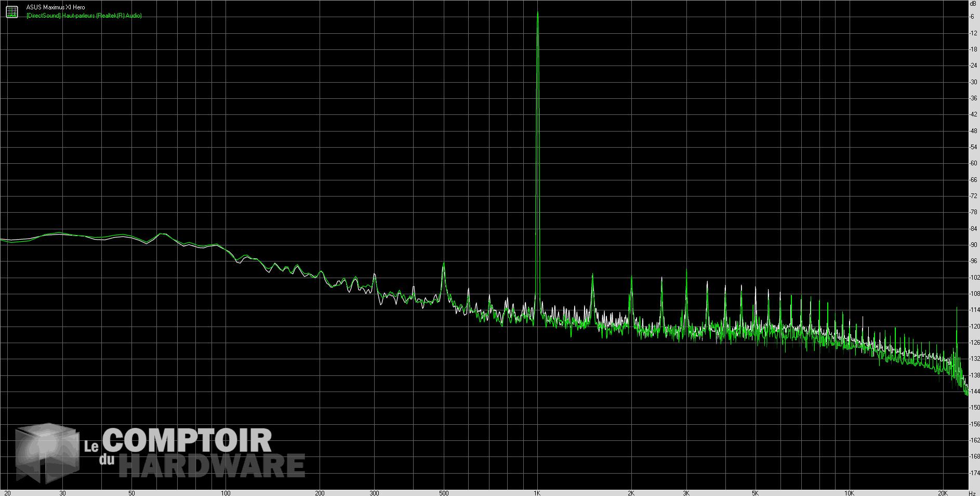The width and height of the screenshot is (980, 496).
Task: Click the dB unit label
Action: [972, 3]
